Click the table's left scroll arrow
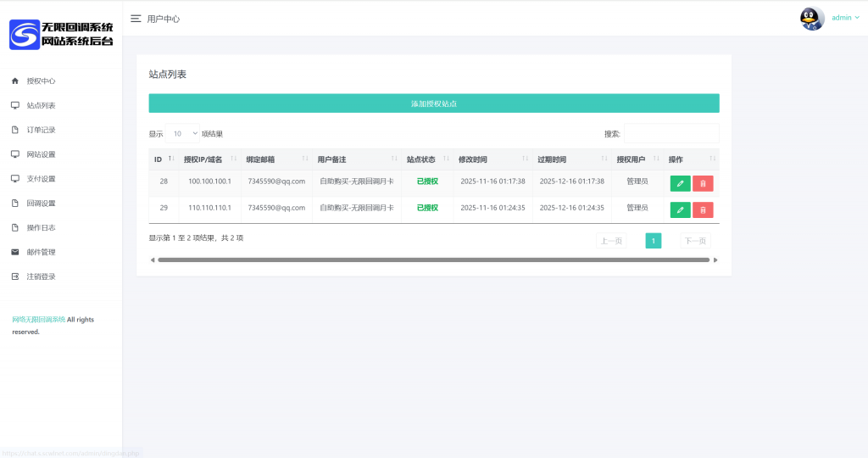This screenshot has width=868, height=458. click(153, 260)
